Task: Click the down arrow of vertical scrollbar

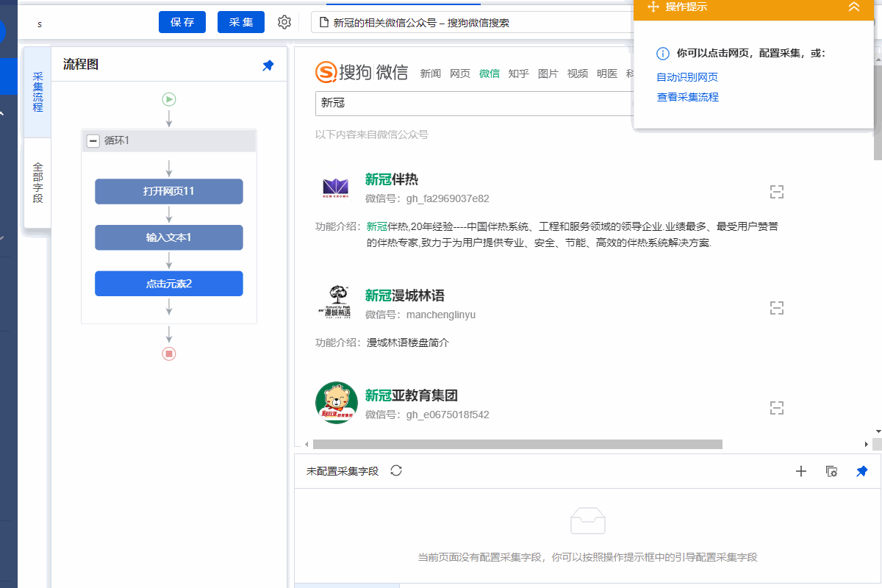Action: [x=878, y=431]
